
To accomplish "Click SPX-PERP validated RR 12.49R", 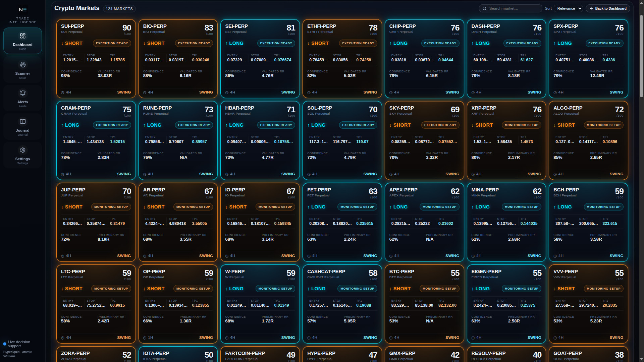I will [x=597, y=76].
